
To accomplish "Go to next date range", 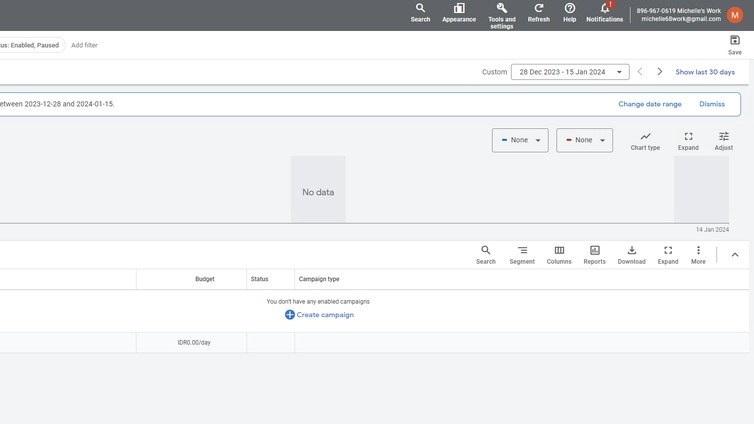I will point(659,72).
